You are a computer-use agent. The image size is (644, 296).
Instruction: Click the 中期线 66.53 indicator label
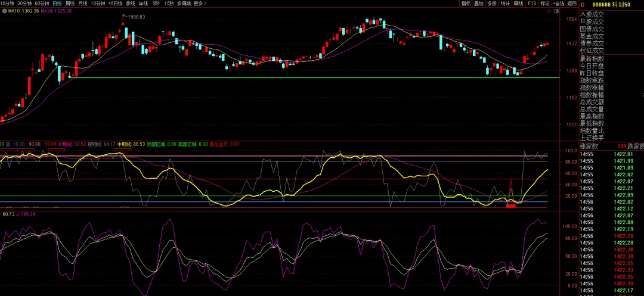(131, 144)
